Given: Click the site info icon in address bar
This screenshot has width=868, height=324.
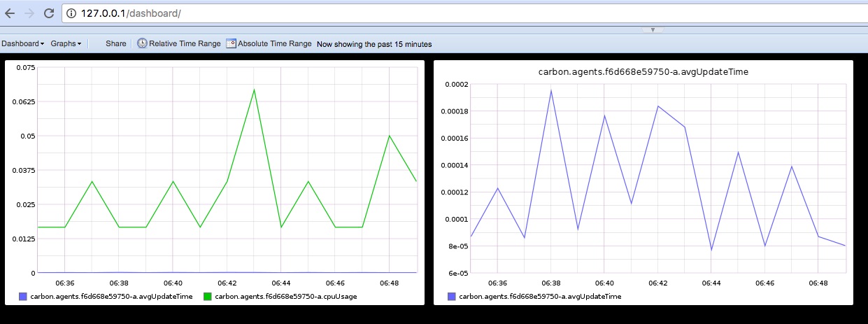Looking at the screenshot, I should (x=73, y=13).
